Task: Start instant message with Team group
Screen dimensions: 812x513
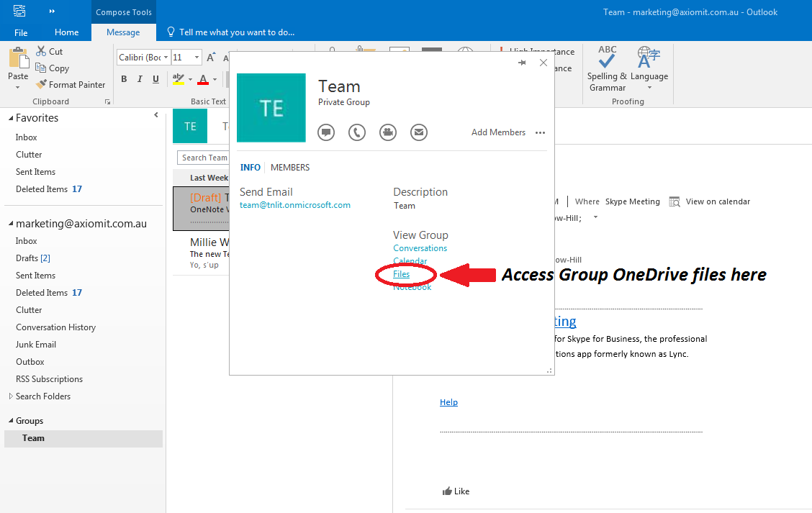Action: coord(325,132)
